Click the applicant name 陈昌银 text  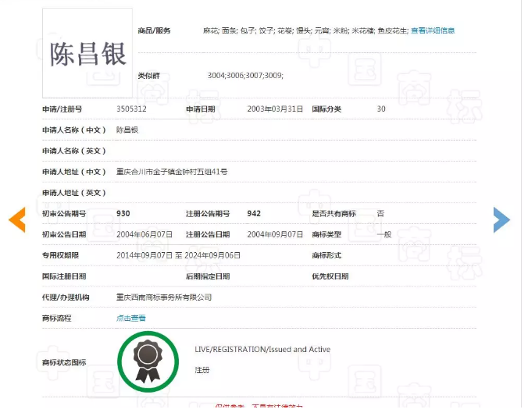tap(127, 130)
